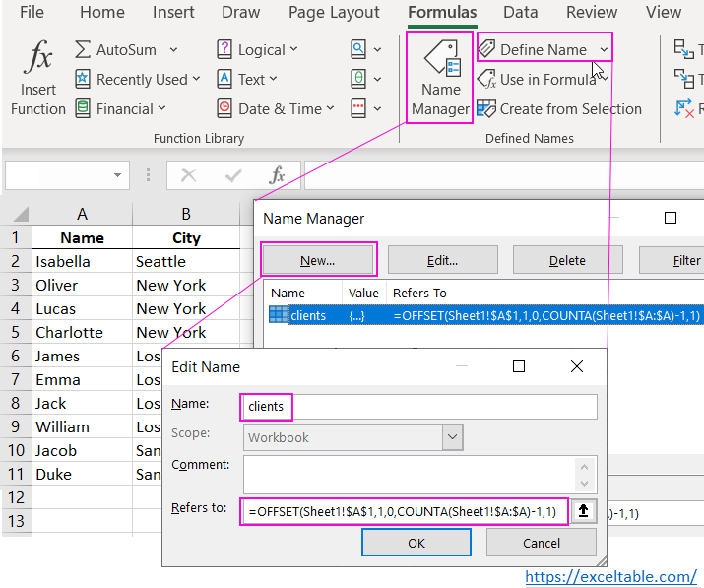Click the Comment box scroll down arrow
The image size is (704, 588).
tap(584, 484)
